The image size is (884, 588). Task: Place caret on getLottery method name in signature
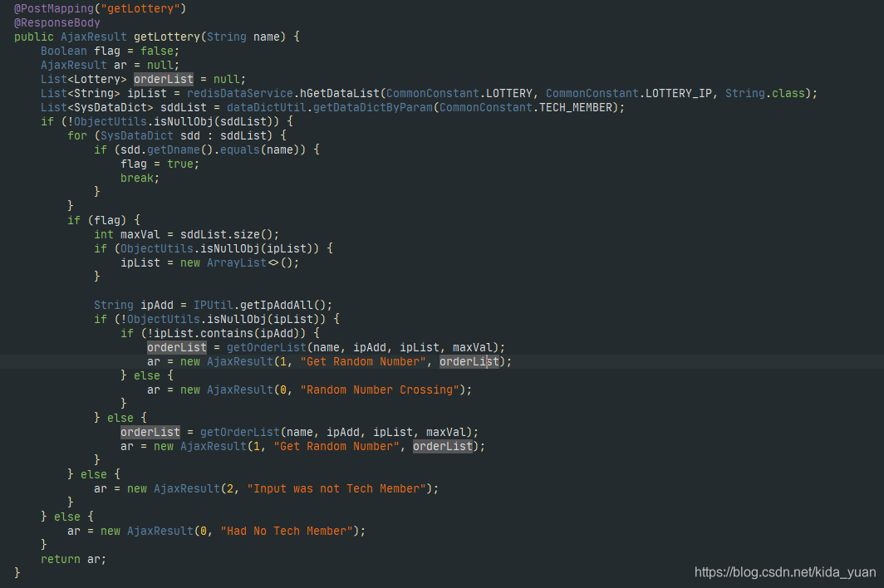tap(167, 37)
